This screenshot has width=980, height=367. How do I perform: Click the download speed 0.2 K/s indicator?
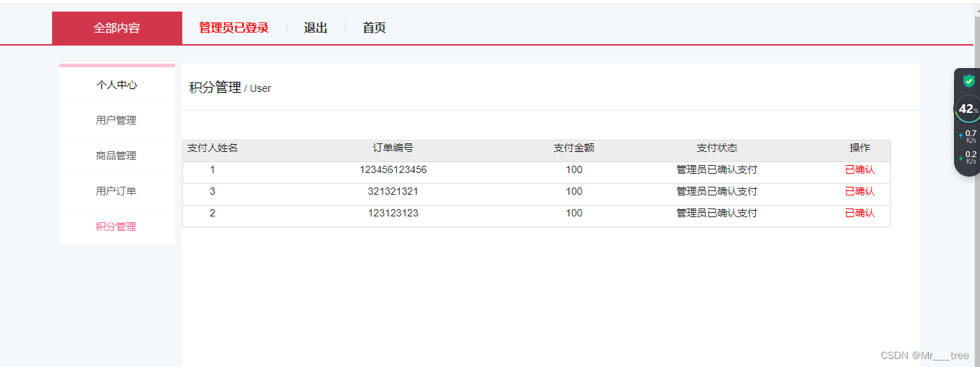968,157
